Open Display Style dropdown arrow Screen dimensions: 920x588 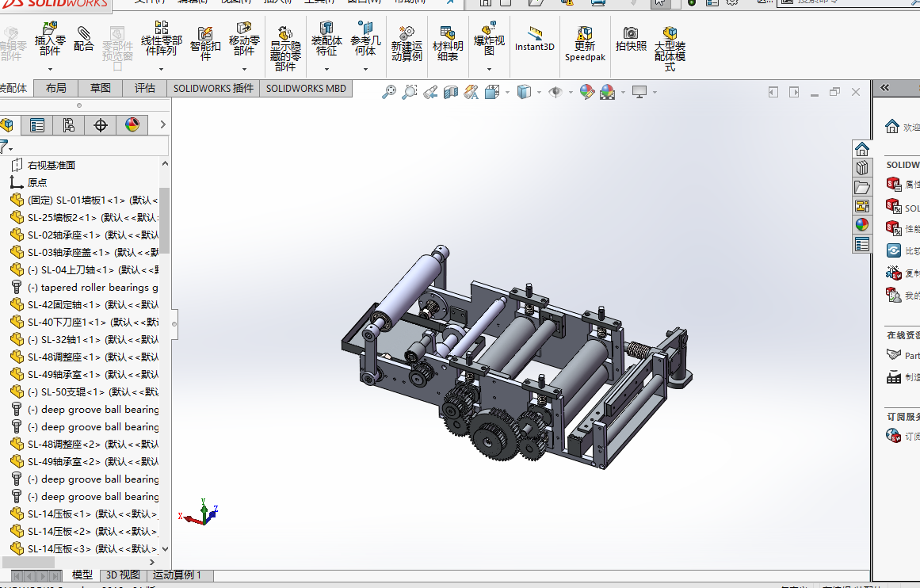click(539, 92)
